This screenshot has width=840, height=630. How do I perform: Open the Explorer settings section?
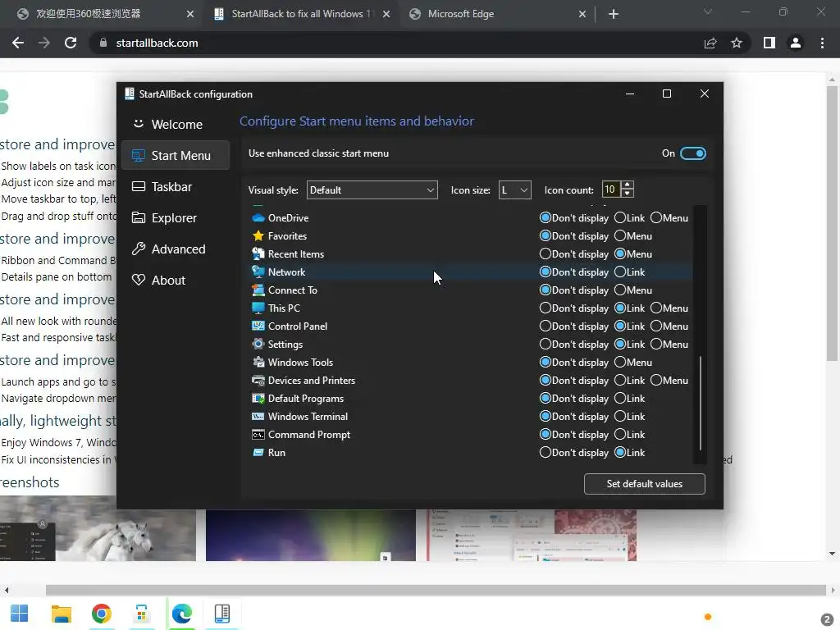click(x=176, y=218)
